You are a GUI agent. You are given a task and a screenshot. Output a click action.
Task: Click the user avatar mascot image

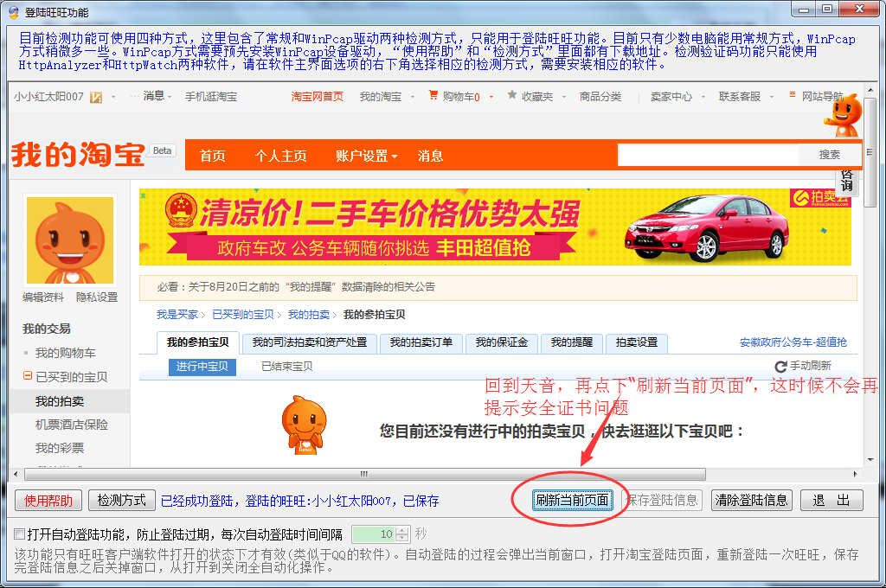[70, 240]
